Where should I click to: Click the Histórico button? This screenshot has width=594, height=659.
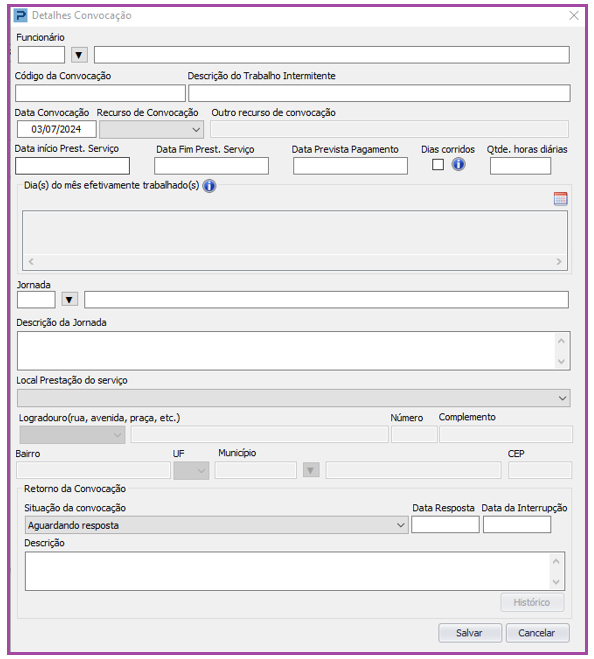532,602
